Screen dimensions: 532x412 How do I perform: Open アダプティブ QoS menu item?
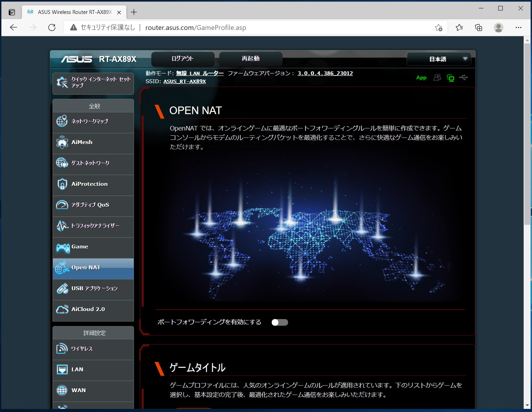(93, 206)
